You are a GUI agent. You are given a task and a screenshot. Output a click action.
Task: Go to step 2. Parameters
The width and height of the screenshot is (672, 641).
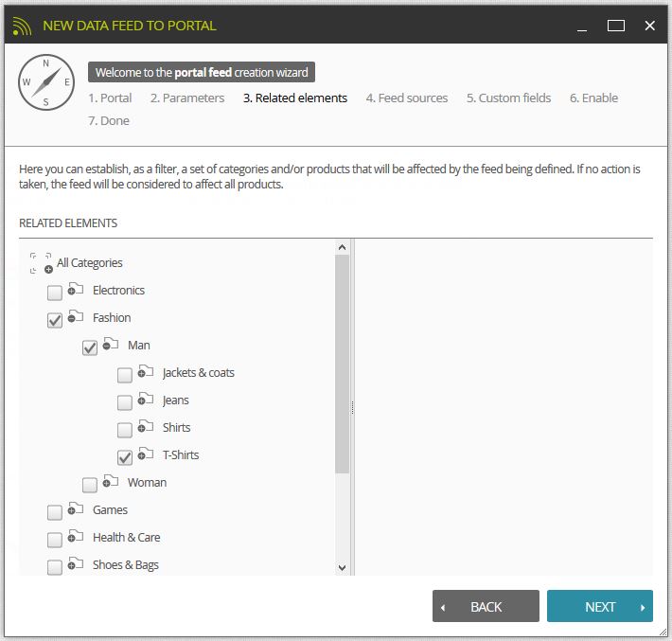[x=187, y=98]
